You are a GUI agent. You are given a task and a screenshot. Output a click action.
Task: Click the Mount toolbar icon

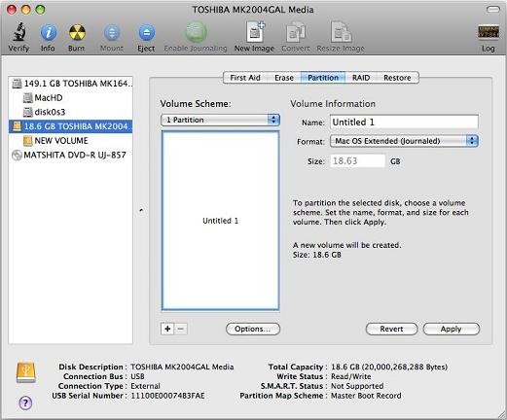pyautogui.click(x=112, y=33)
